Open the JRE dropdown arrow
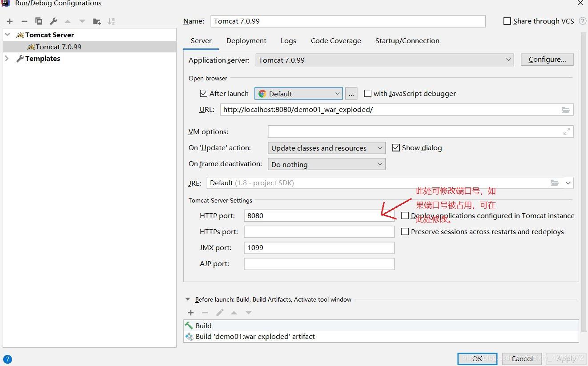 tap(568, 183)
